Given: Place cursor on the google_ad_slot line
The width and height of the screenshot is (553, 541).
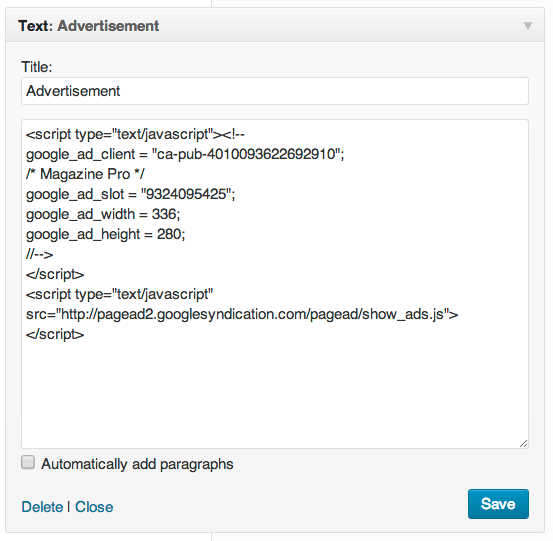Looking at the screenshot, I should click(x=130, y=194).
